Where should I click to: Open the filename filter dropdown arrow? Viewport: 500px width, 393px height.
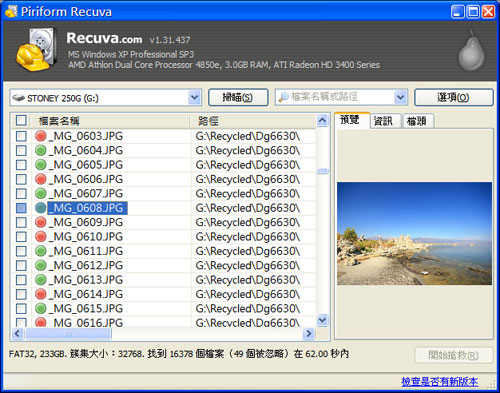pos(400,97)
